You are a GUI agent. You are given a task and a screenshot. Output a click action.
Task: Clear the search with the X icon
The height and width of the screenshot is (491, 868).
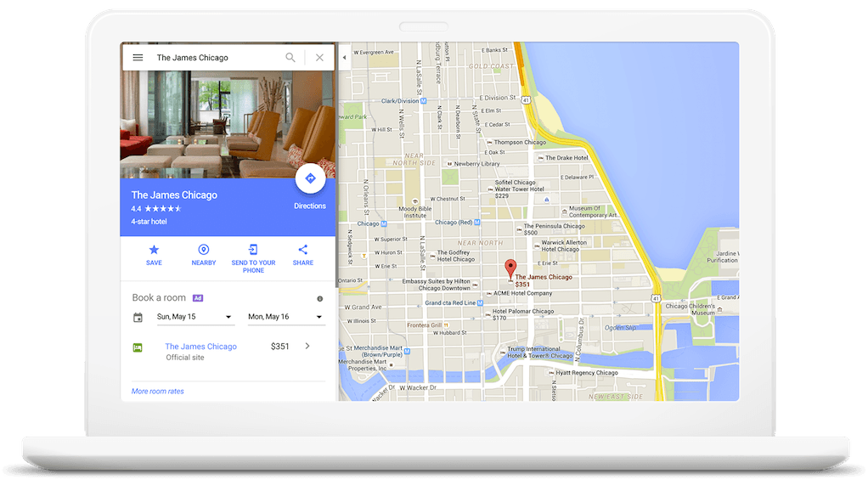pyautogui.click(x=319, y=58)
